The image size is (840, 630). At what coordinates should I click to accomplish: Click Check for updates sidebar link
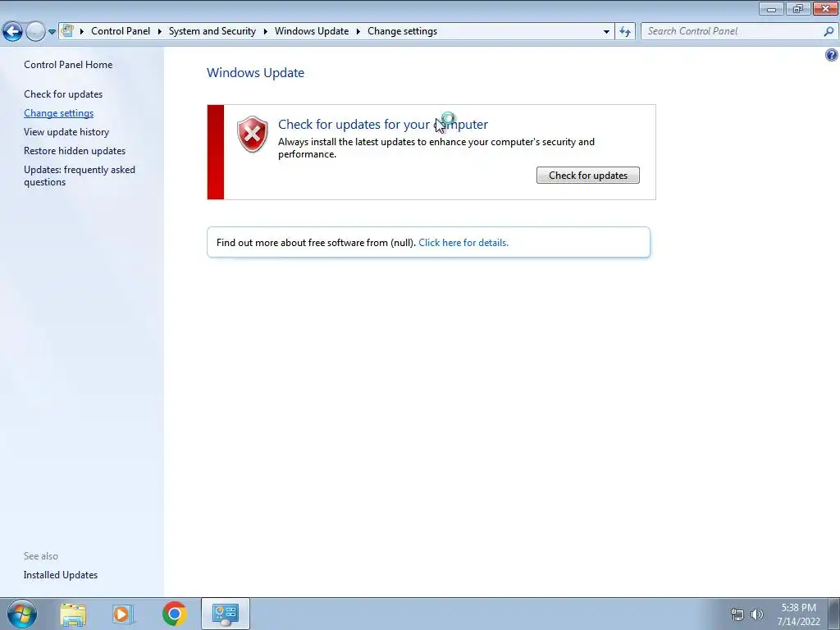click(63, 94)
